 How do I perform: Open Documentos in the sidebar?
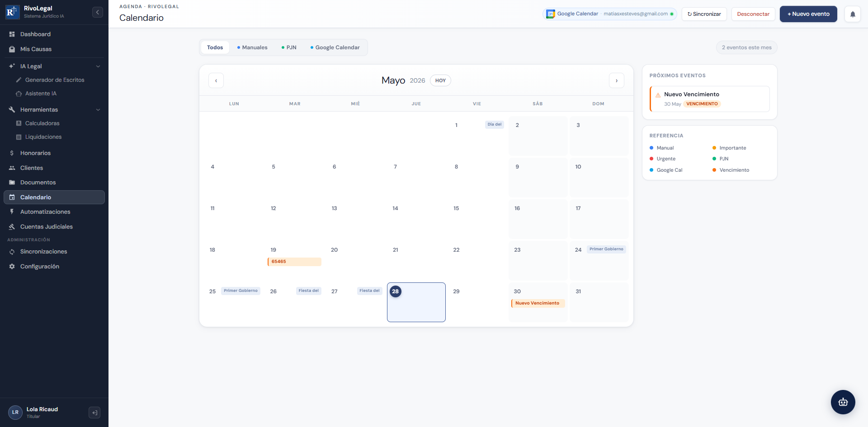coord(54,183)
